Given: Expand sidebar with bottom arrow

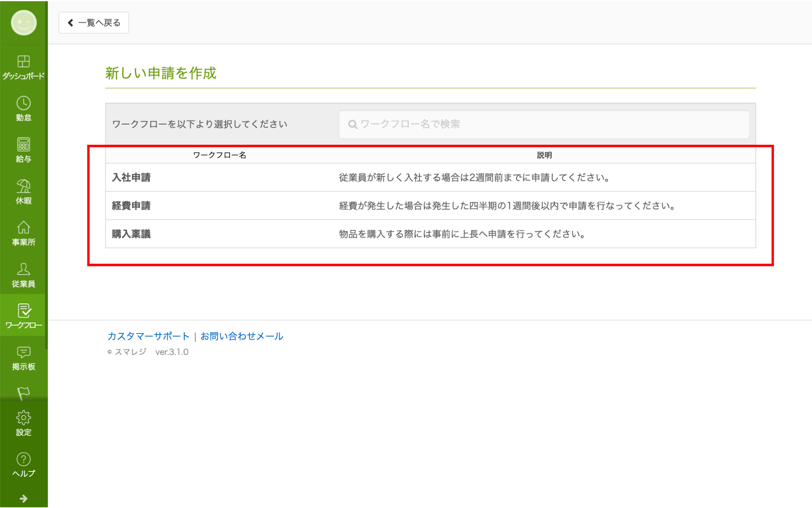Looking at the screenshot, I should tap(23, 498).
